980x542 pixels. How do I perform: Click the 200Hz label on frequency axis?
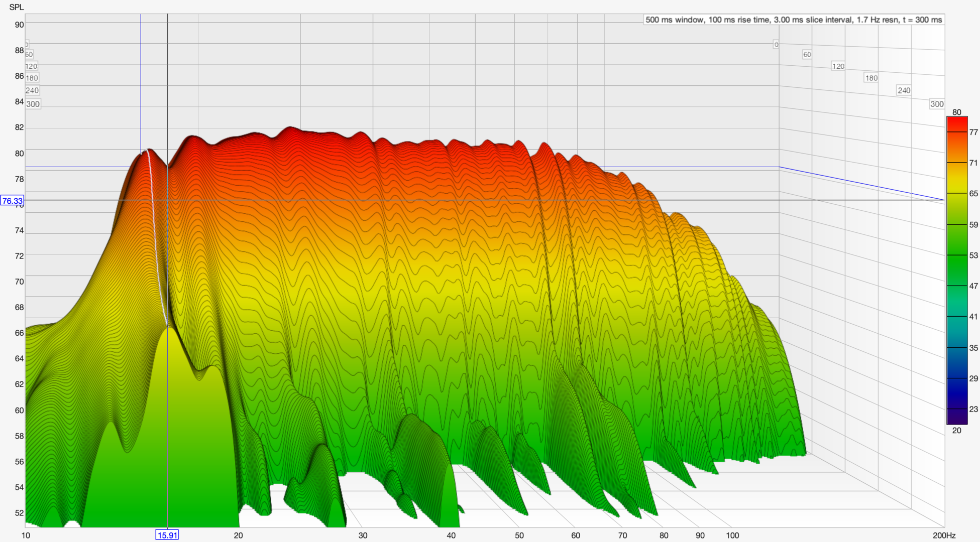[x=944, y=535]
